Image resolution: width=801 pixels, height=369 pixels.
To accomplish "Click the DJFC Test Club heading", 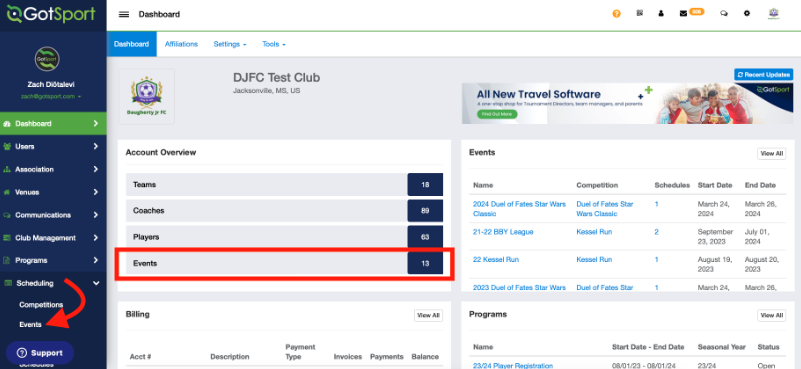I will pos(276,78).
